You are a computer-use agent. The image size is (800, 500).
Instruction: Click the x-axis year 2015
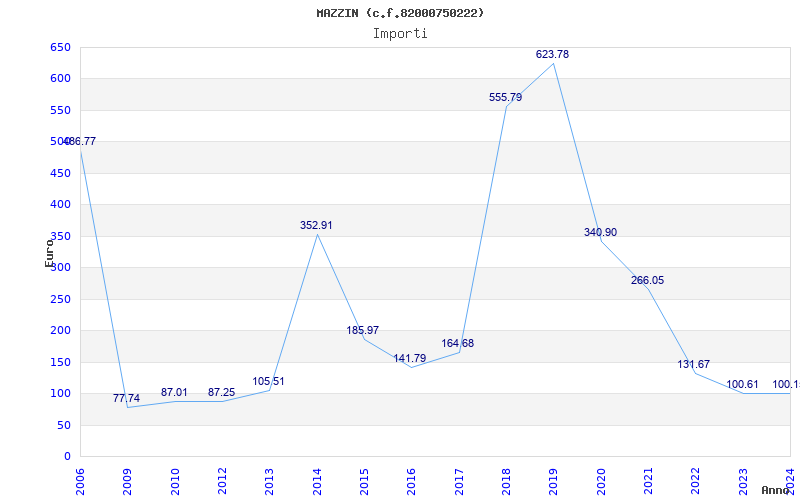click(x=364, y=481)
